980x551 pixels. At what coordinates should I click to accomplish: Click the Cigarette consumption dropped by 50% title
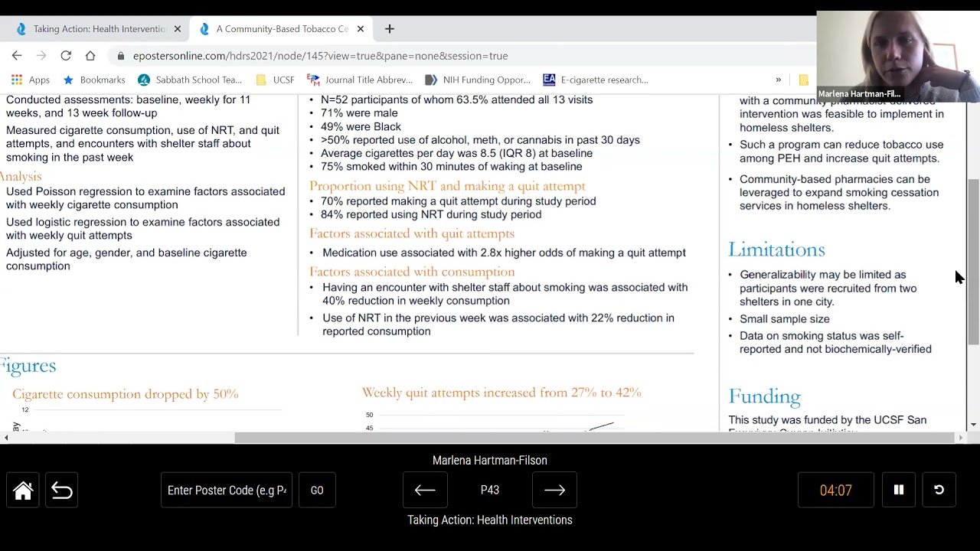126,394
